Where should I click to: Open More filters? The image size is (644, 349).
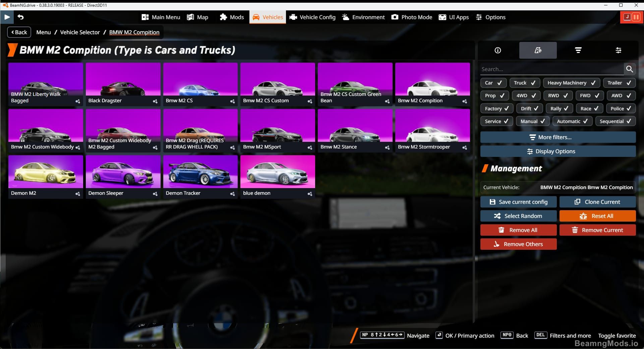pos(558,137)
